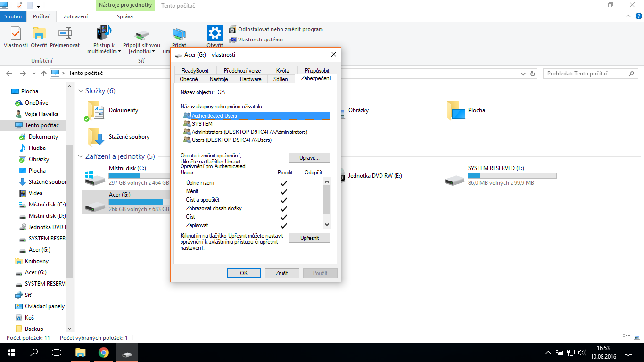Click the Upravit... button
The image size is (644, 362).
tap(310, 157)
